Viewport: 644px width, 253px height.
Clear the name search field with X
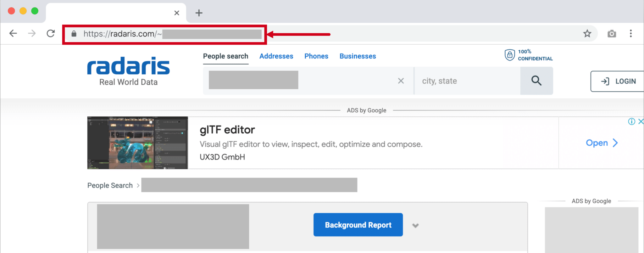(x=401, y=81)
